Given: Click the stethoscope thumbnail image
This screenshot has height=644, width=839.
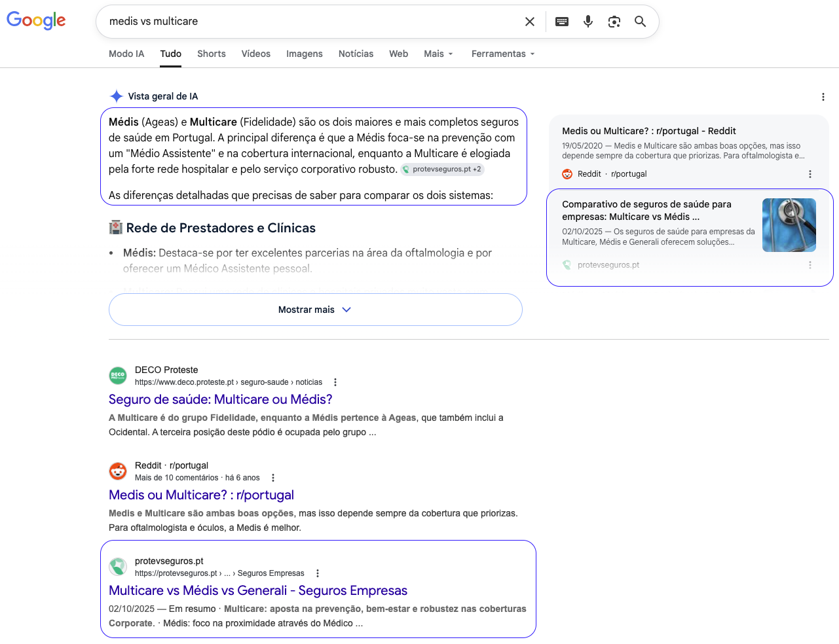Looking at the screenshot, I should (789, 225).
